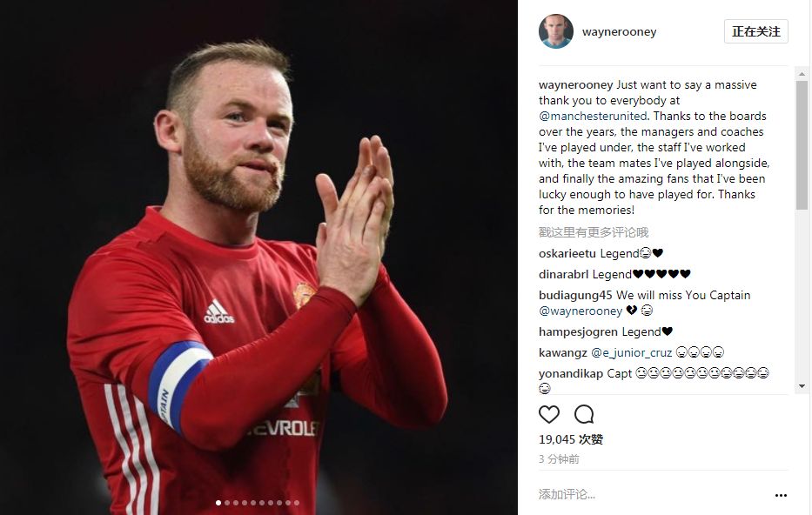Load more comments via 戳这里有更多评论哦
Screen dimensions: 812x515
tap(594, 232)
